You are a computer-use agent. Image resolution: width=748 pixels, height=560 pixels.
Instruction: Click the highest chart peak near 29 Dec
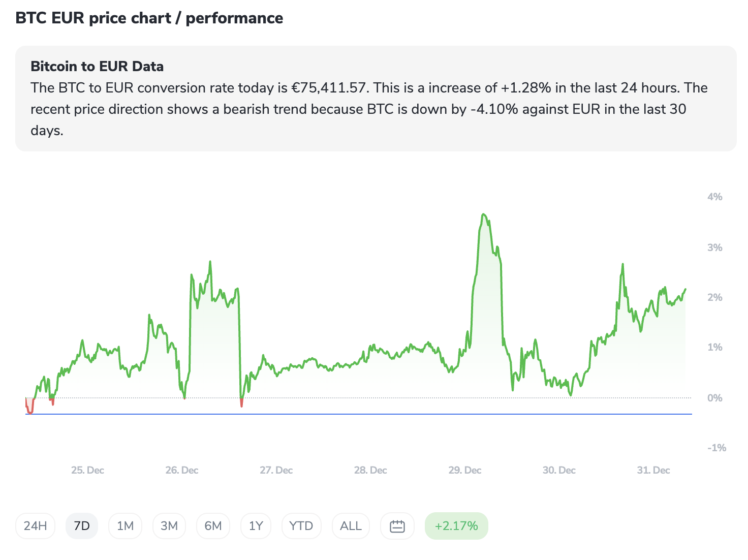pos(484,214)
